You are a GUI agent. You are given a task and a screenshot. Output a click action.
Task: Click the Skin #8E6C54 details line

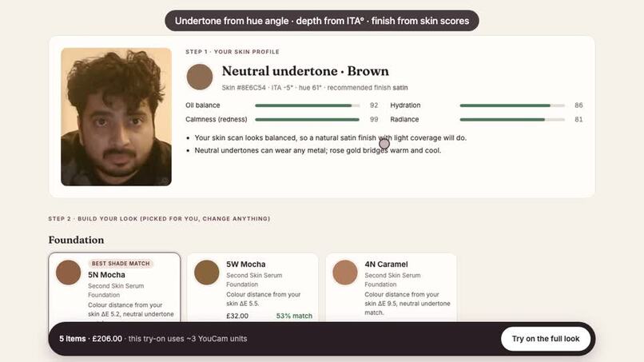tap(315, 88)
